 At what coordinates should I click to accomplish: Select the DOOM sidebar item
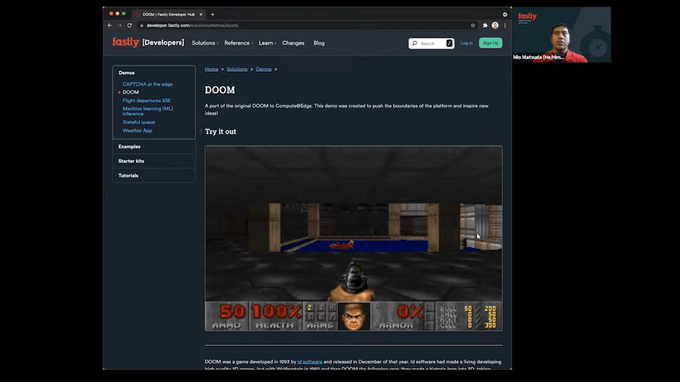[131, 92]
